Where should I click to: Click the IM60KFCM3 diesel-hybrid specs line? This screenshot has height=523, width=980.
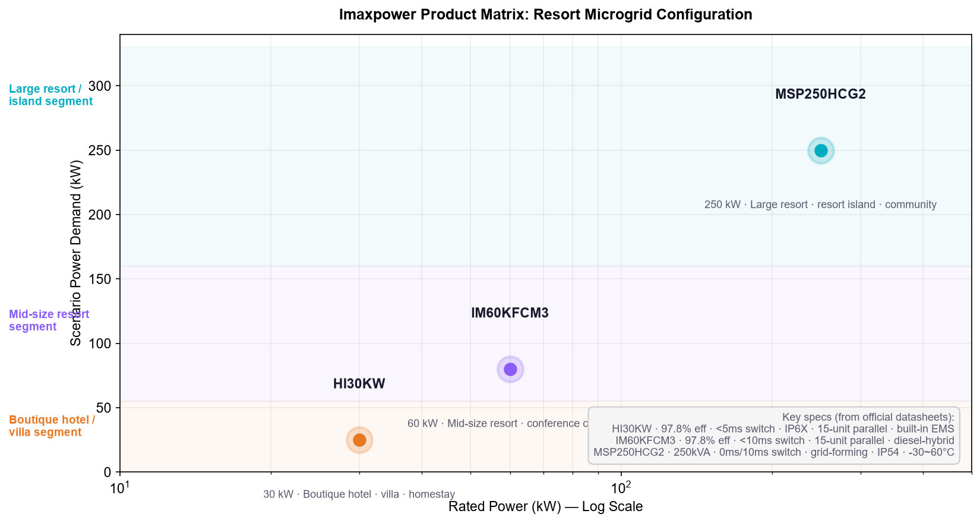pos(785,441)
